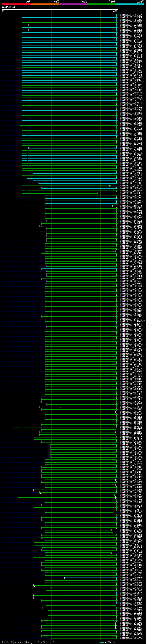The width and height of the screenshot is (146, 644).
Task: Select hit label UniRef100_B0FYV2
Action: [131, 218]
